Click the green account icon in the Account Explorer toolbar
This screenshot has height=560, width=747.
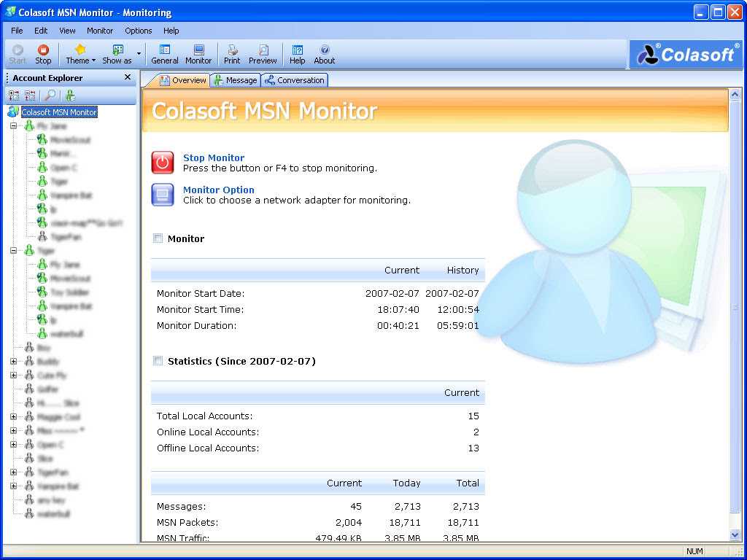[x=71, y=96]
